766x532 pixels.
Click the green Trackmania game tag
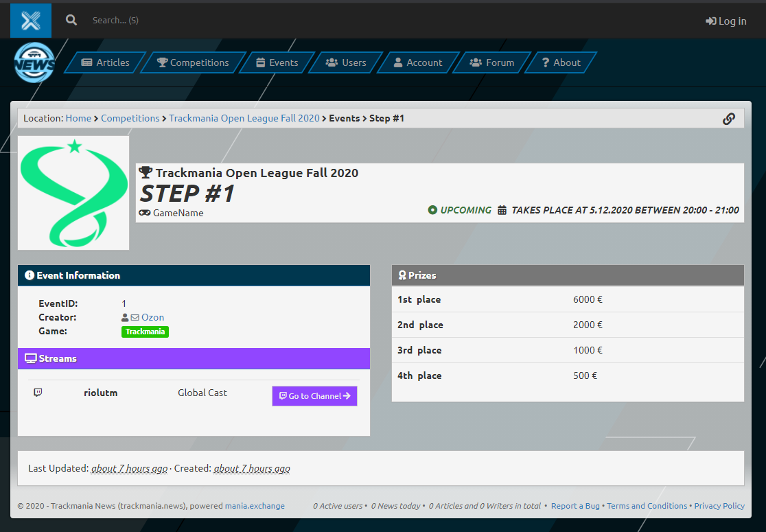click(145, 332)
